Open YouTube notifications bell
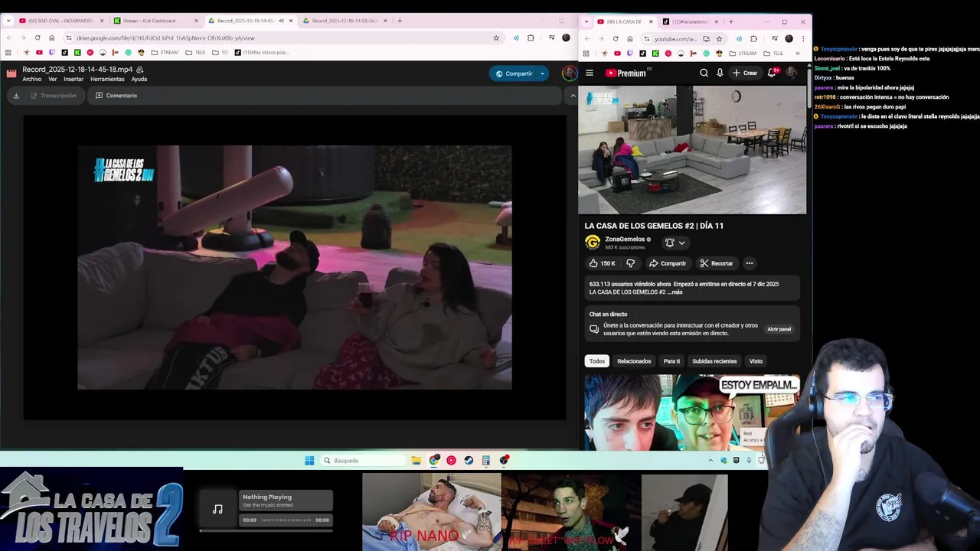Screen dimensions: 980x551 [x=773, y=73]
